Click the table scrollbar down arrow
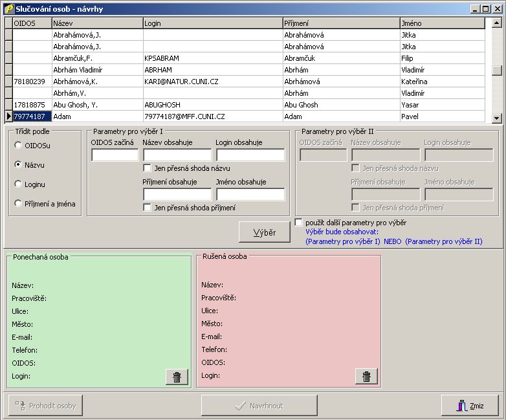The image size is (506, 420). click(x=496, y=118)
